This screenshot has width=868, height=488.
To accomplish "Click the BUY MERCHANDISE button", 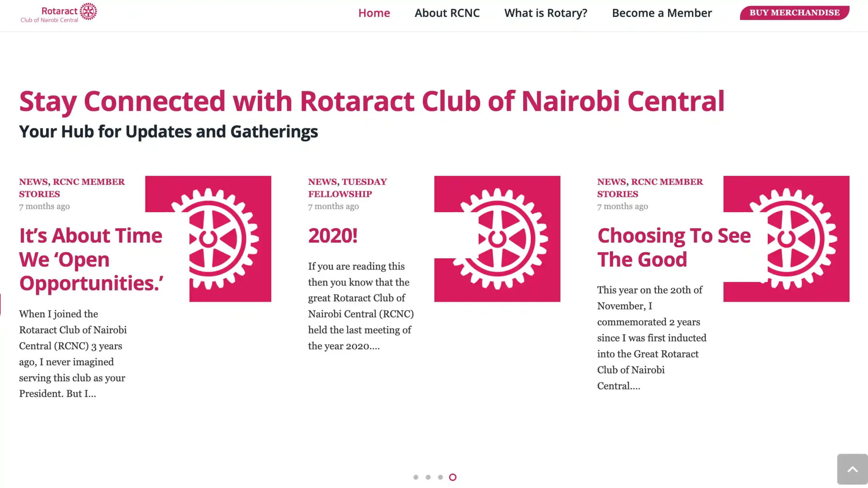I will click(794, 13).
